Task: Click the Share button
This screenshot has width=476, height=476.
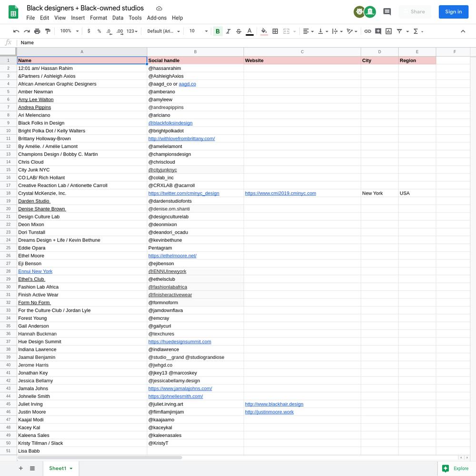Action: [x=415, y=12]
